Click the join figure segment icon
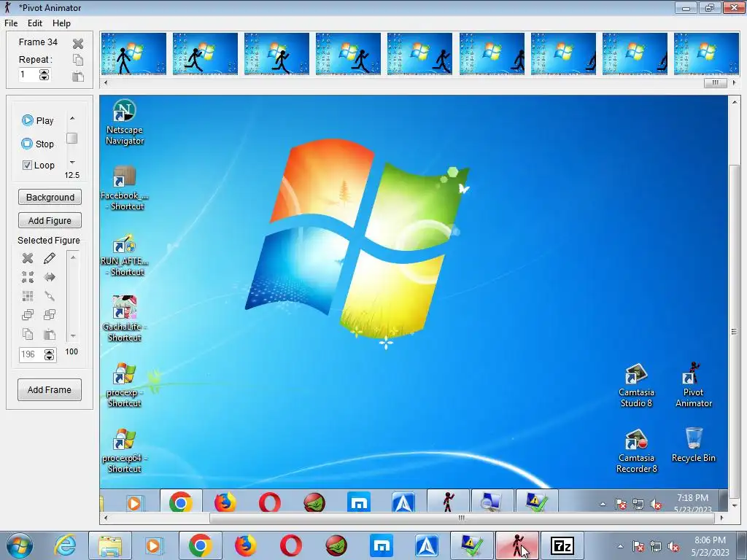 pyautogui.click(x=50, y=296)
